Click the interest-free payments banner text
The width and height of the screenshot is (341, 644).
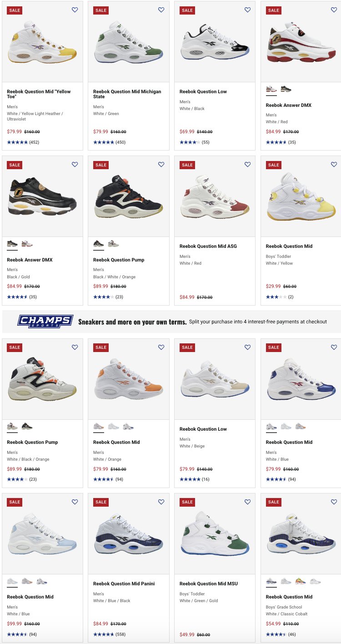[x=258, y=322]
